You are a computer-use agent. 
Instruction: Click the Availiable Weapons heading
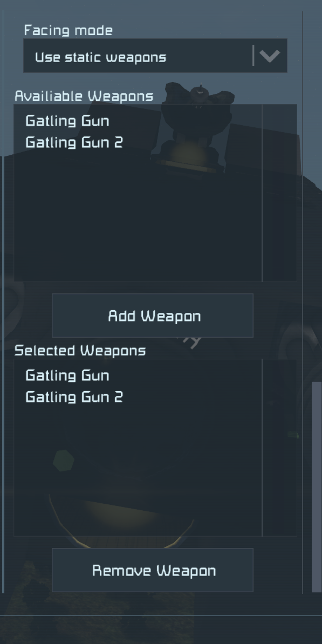[84, 96]
